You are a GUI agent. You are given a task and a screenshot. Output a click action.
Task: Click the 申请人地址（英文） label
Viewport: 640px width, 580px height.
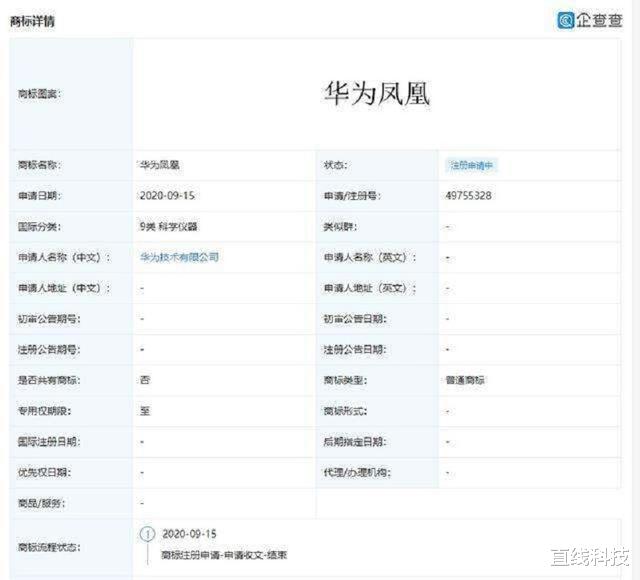pyautogui.click(x=370, y=288)
